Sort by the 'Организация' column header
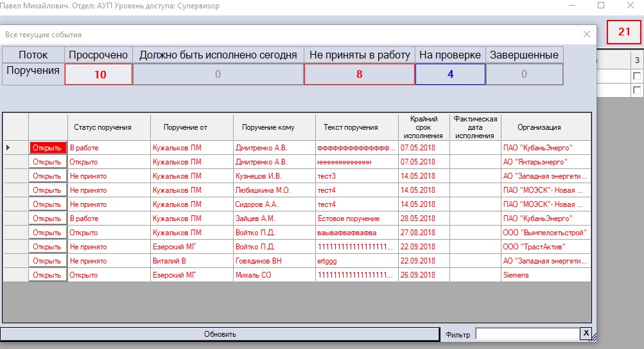The width and height of the screenshot is (644, 349). (545, 127)
